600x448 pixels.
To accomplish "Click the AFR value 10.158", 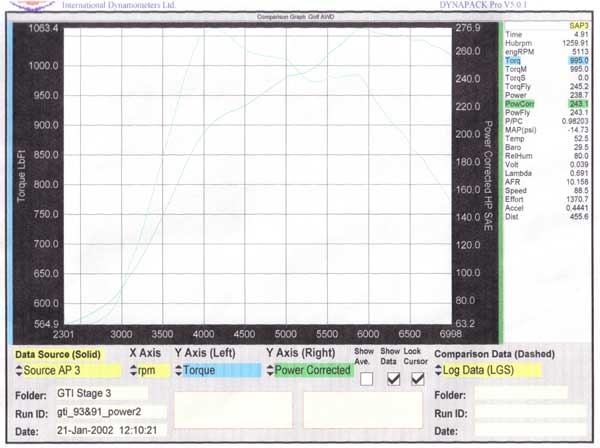I will click(577, 182).
